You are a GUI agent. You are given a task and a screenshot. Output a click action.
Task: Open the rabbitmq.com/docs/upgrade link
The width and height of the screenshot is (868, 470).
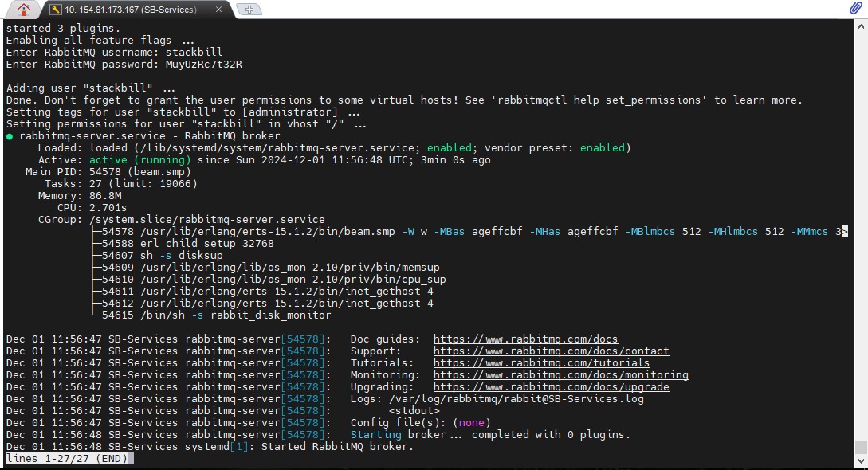click(551, 387)
